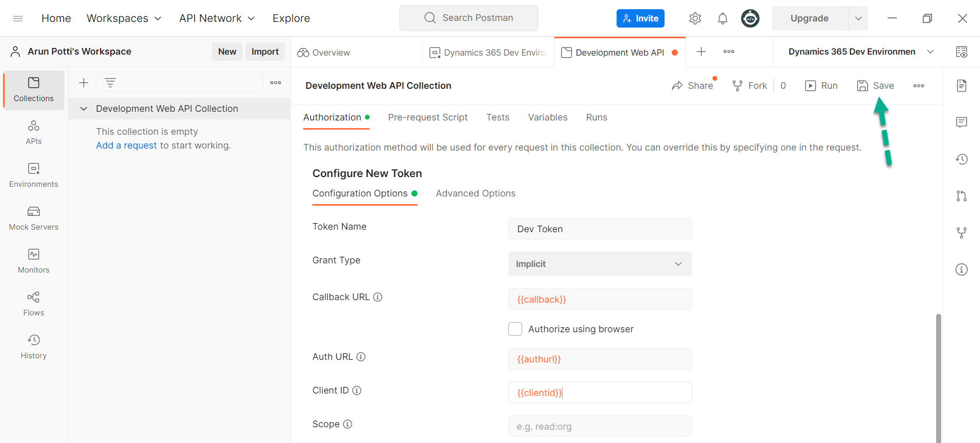Screen dimensions: 980x443
Task: Go to Home
Action: click(56, 18)
